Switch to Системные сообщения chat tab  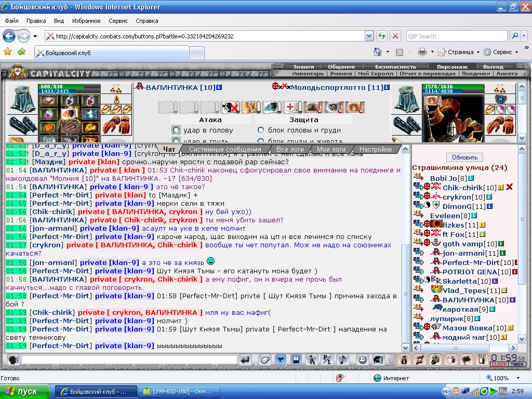click(x=225, y=149)
